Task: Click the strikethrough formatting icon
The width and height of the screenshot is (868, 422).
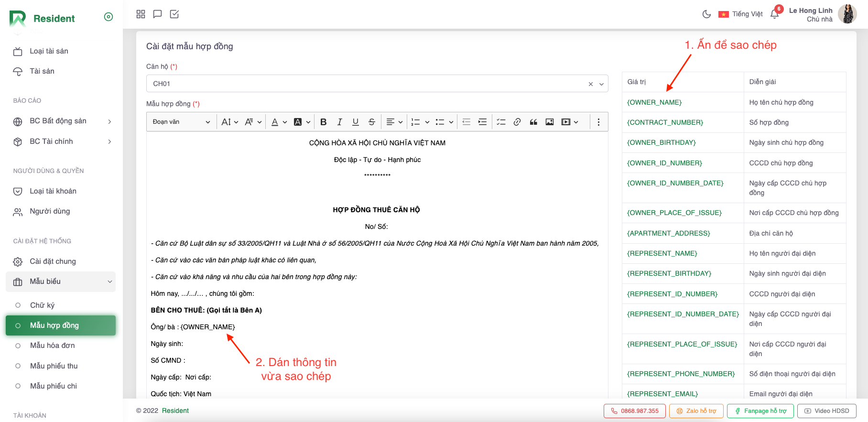Action: click(371, 122)
